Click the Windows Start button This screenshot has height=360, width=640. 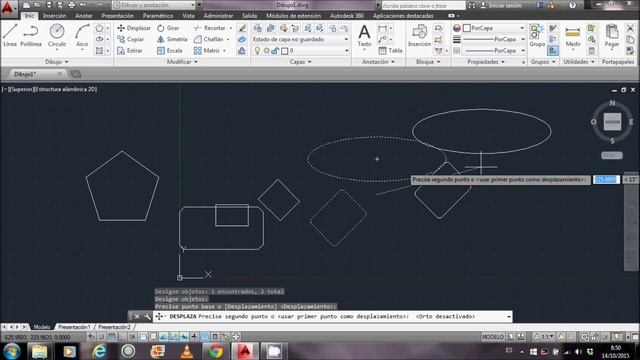tap(12, 351)
